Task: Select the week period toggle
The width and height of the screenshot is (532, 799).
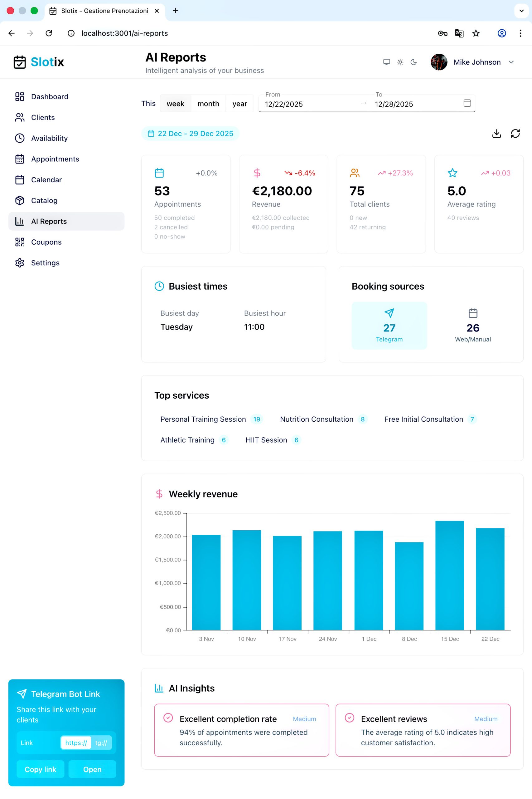Action: 175,104
